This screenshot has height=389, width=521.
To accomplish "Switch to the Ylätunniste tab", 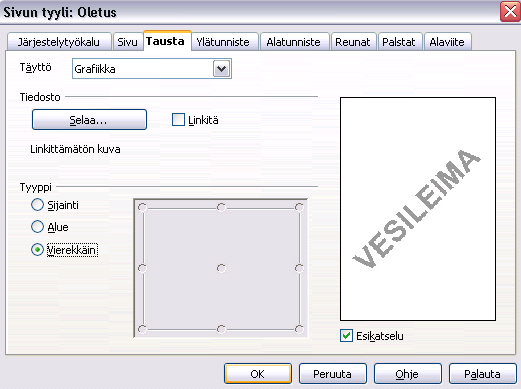I will click(x=223, y=42).
